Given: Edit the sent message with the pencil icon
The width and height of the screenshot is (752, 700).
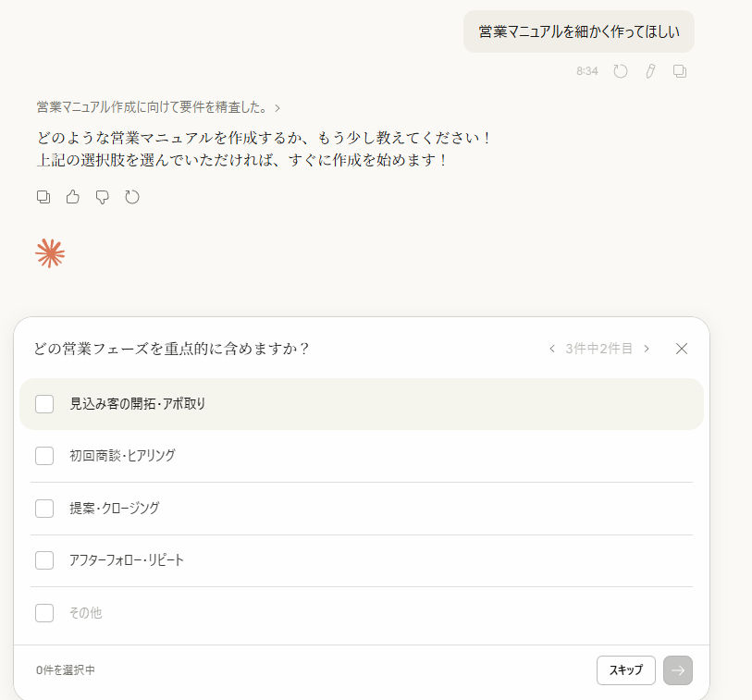Looking at the screenshot, I should point(650,71).
